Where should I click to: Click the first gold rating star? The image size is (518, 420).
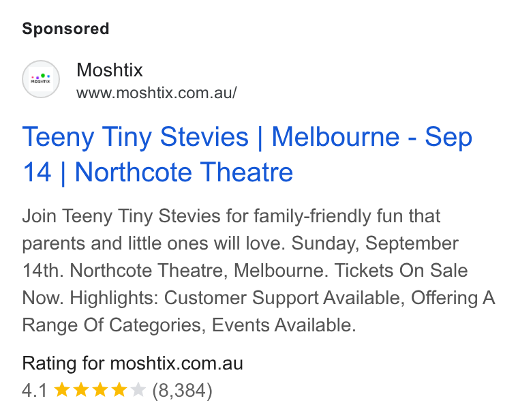coord(62,389)
